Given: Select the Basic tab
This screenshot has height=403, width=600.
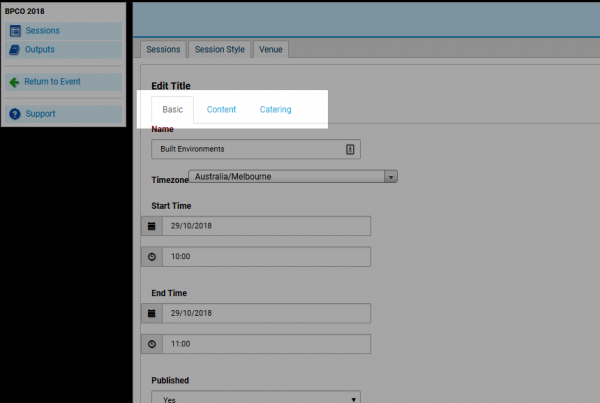Looking at the screenshot, I should tap(173, 109).
